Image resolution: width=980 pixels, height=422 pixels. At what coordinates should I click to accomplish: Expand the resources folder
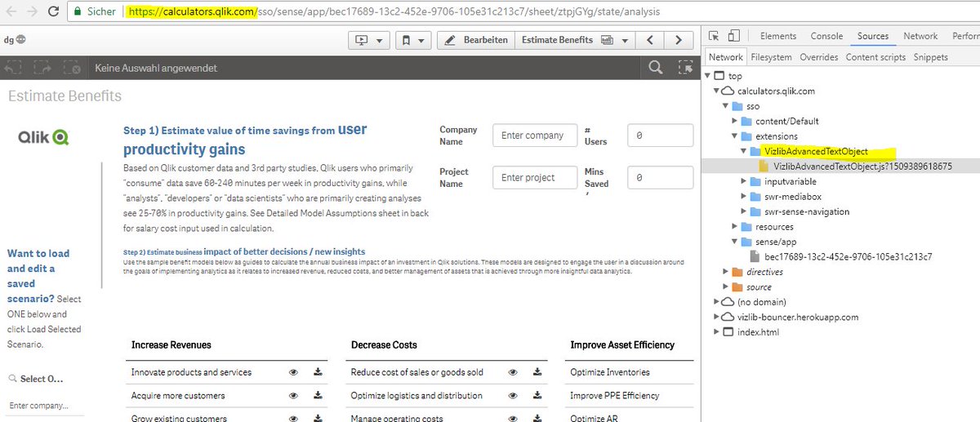(735, 226)
